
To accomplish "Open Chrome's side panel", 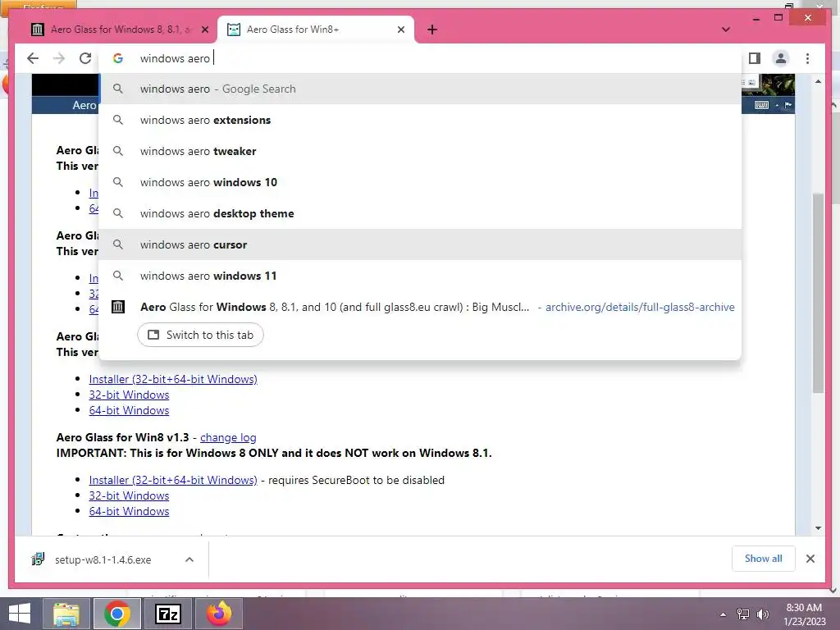I will 755,58.
